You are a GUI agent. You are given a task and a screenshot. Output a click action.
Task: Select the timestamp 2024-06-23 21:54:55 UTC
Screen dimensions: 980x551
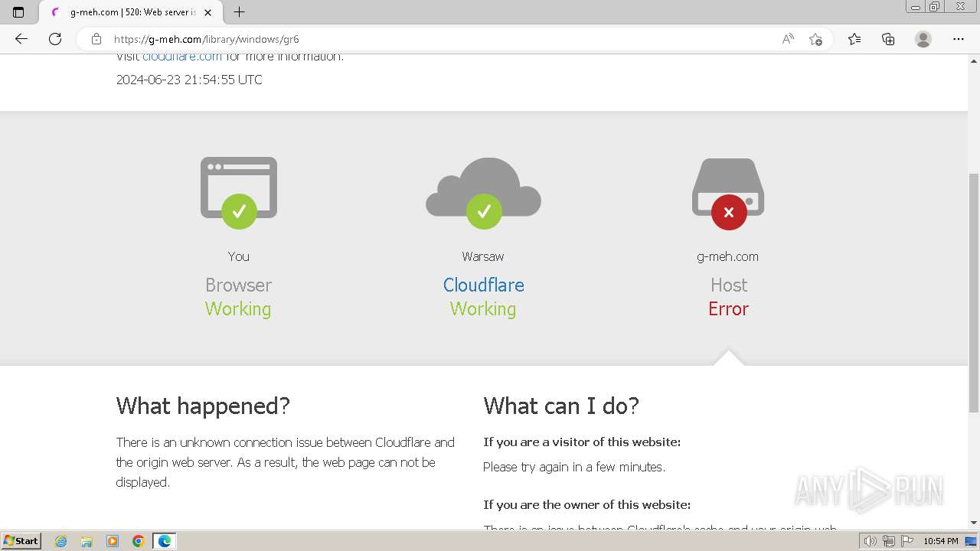coord(189,80)
